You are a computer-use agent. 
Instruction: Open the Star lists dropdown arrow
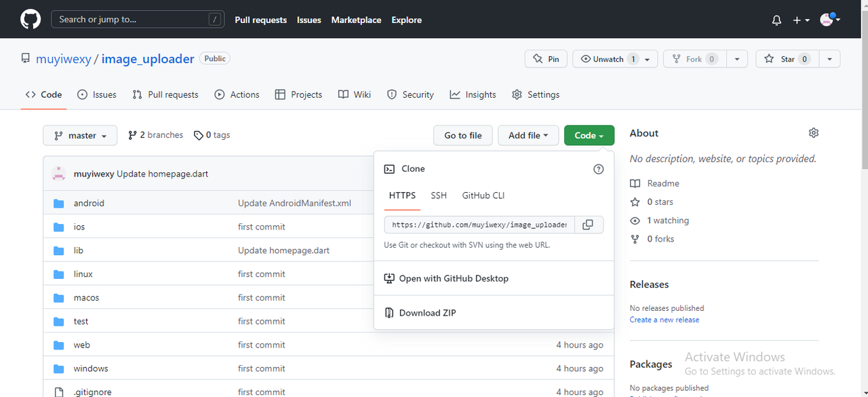[829, 59]
